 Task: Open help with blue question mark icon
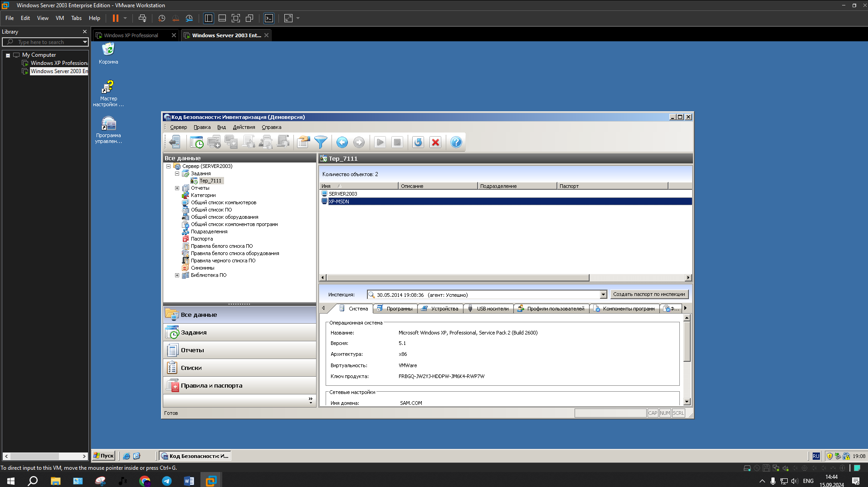point(456,142)
